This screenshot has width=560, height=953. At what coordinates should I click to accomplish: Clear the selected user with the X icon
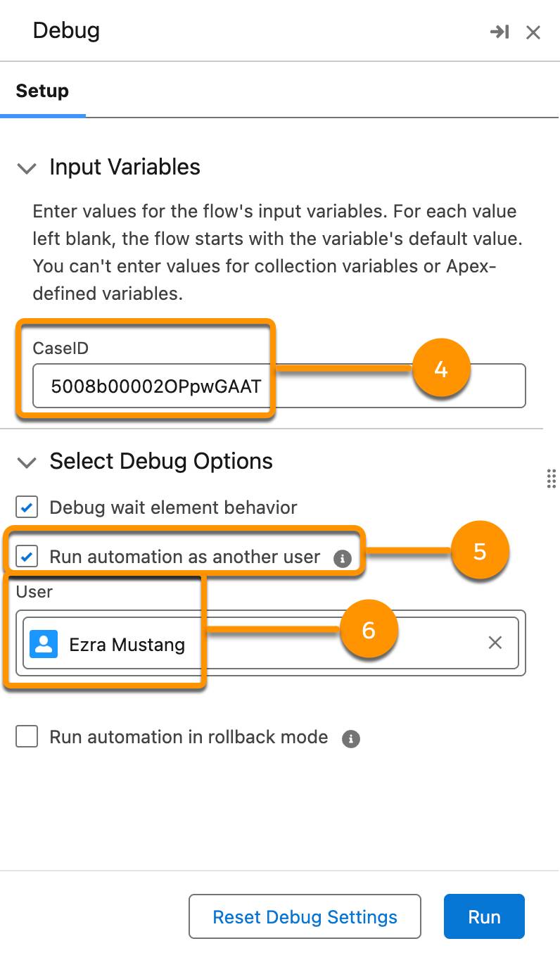point(495,643)
